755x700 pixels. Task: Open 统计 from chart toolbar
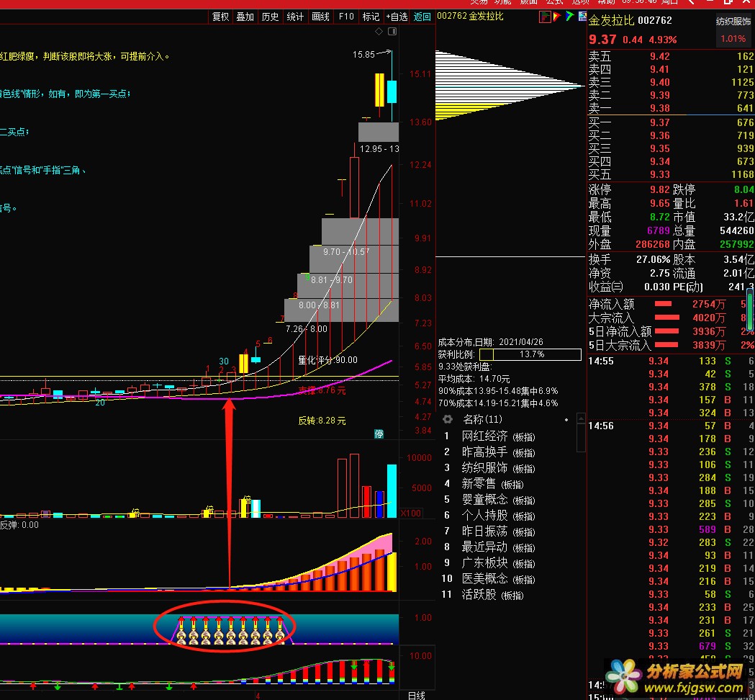pos(295,17)
